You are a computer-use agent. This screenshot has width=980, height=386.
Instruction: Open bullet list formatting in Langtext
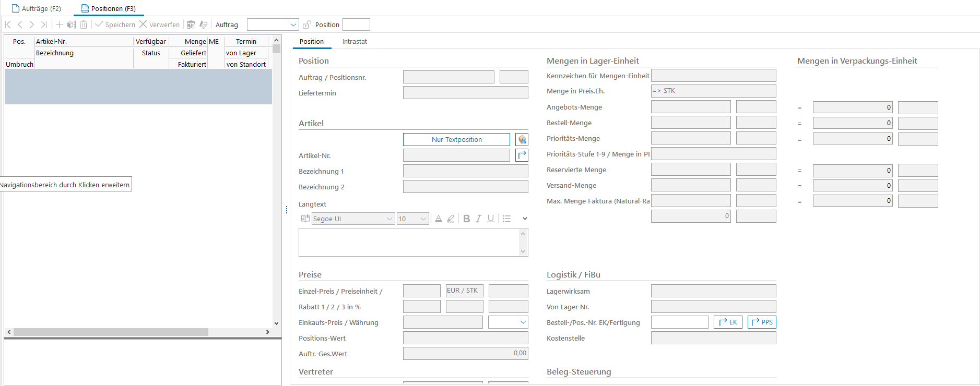point(506,219)
